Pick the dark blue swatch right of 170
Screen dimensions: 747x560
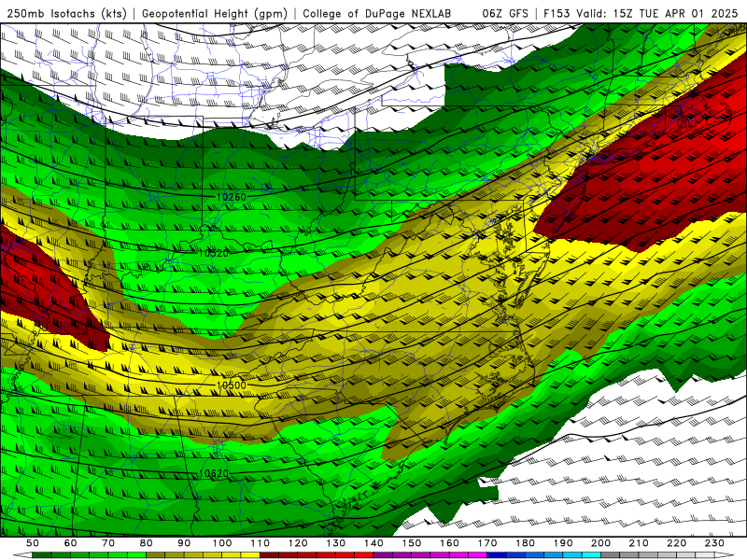coord(497,555)
